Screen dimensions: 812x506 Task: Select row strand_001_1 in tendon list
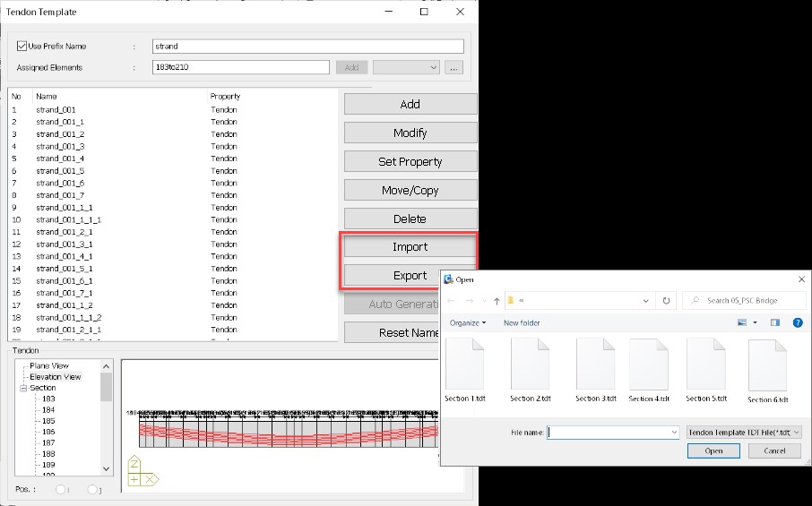[x=173, y=122]
